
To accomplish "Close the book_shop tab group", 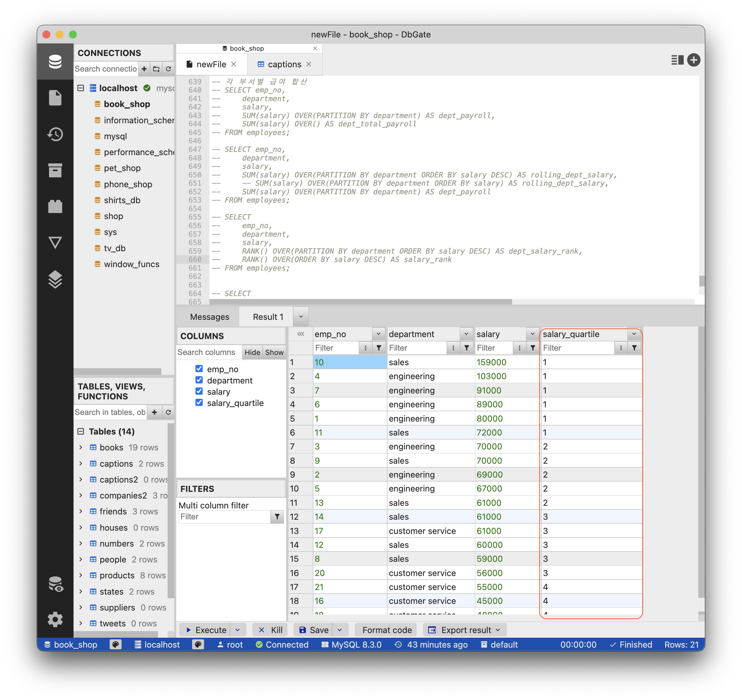I will pos(315,48).
